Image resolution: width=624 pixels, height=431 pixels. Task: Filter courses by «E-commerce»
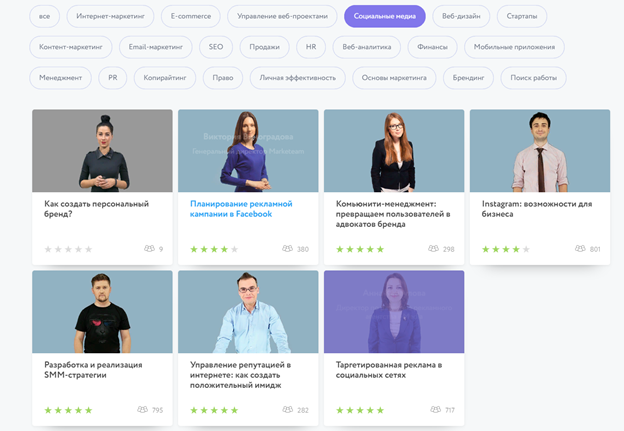point(190,16)
